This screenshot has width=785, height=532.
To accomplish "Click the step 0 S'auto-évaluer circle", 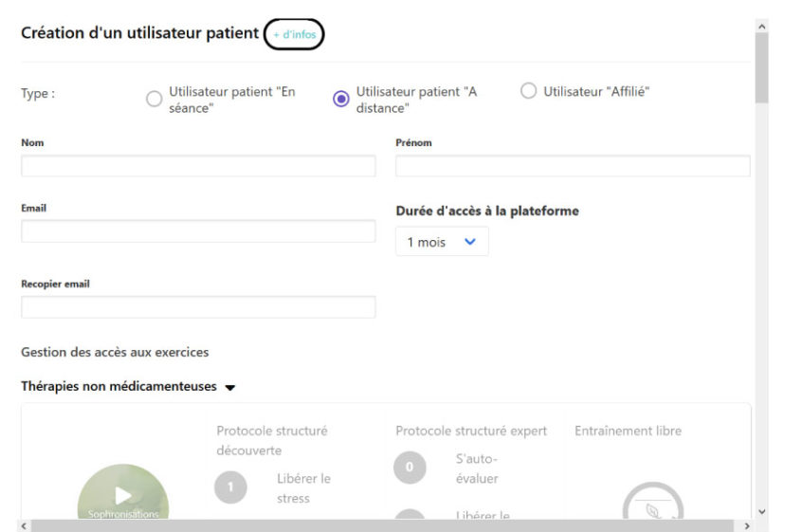I will tap(410, 468).
